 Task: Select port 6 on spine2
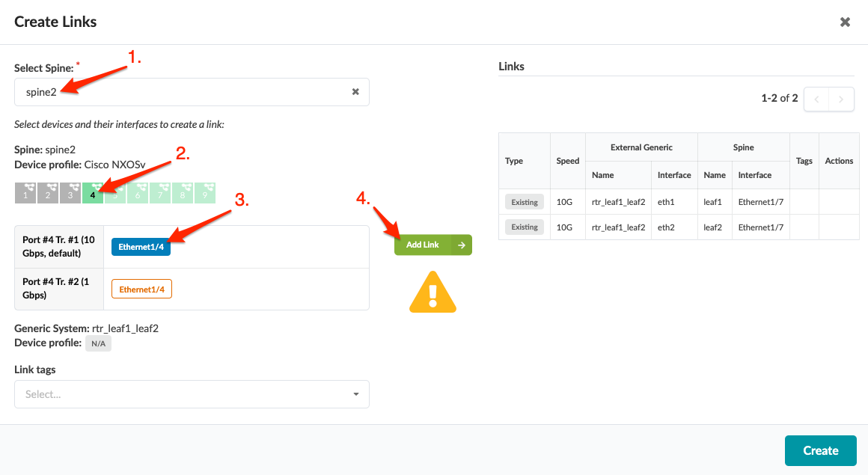pos(138,193)
